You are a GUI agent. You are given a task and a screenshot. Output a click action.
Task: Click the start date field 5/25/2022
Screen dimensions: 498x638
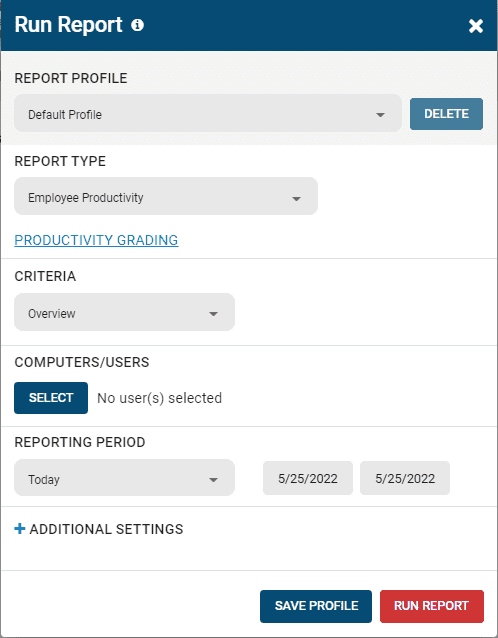tap(308, 478)
